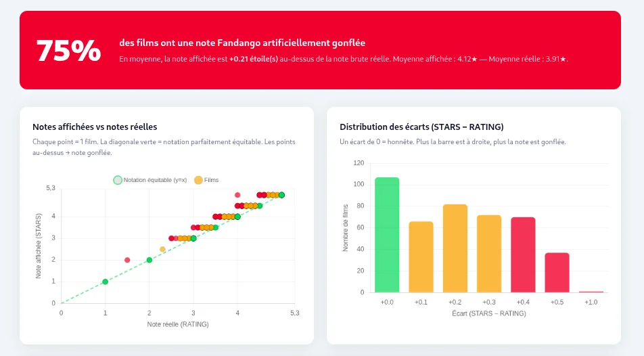Viewport: 644px width, 356px height.
Task: Click the orange +0.3 bar
Action: point(489,254)
